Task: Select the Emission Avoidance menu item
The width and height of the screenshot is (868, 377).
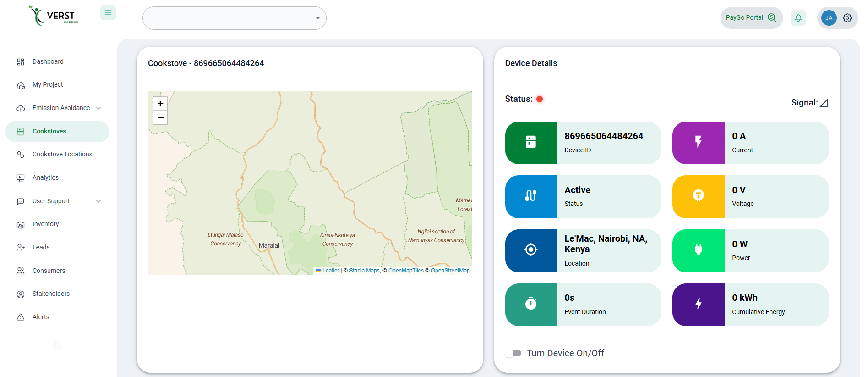Action: point(57,108)
